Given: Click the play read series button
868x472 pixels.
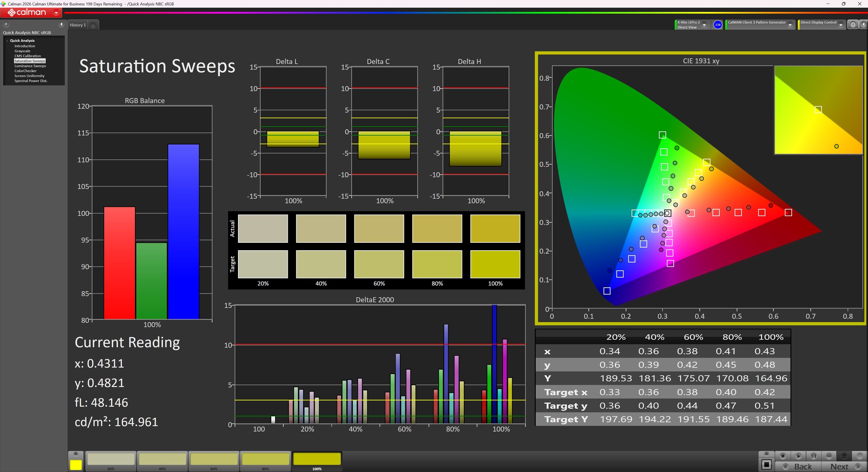Looking at the screenshot, I should (798, 456).
